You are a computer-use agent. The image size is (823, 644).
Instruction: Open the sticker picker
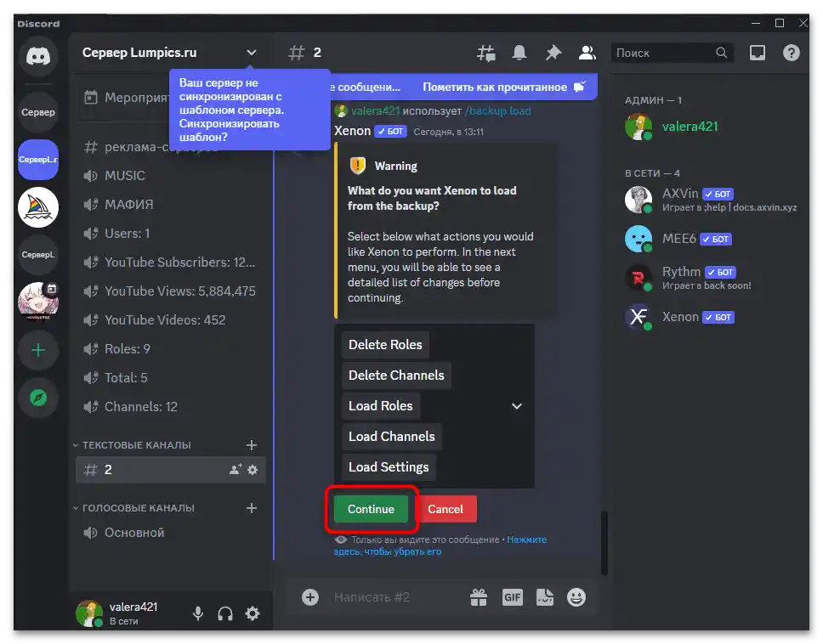[545, 596]
